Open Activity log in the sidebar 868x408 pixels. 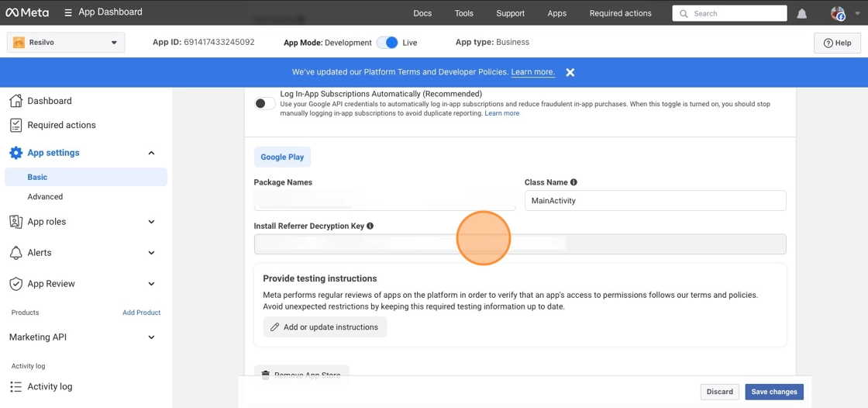(x=50, y=386)
